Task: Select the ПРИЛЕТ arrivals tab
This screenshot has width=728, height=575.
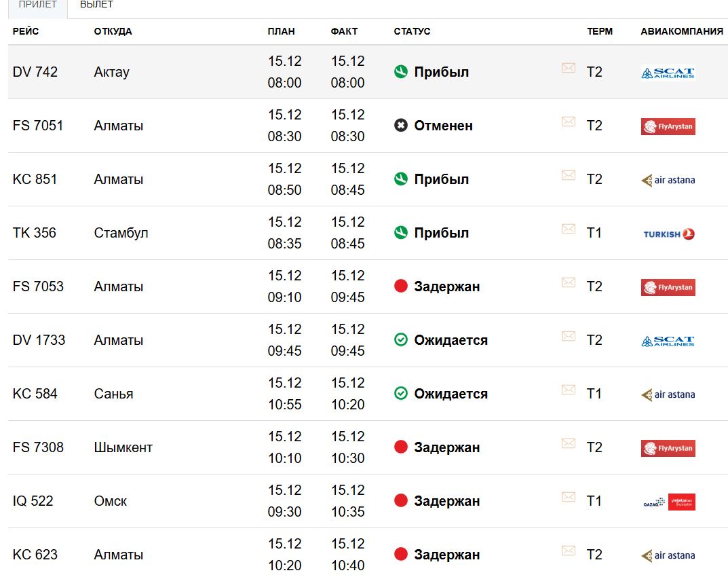Action: tap(38, 5)
